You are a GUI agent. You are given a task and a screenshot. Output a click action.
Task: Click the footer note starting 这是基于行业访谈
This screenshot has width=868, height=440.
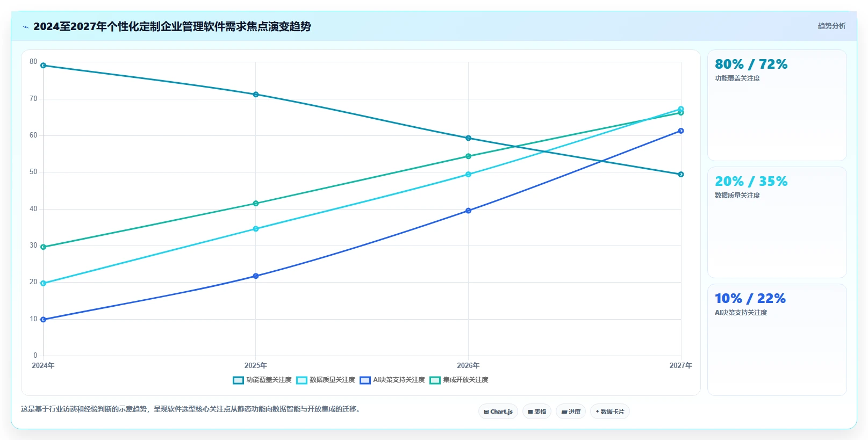tap(192, 409)
